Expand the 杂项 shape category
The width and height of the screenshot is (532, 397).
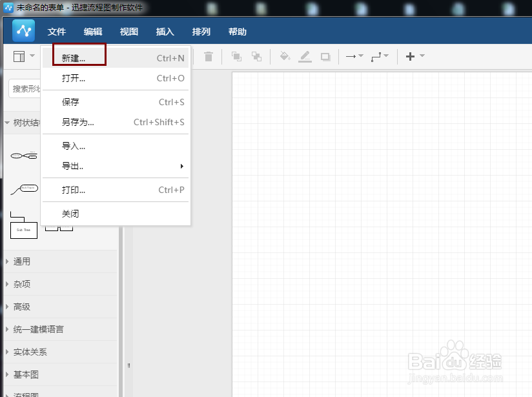coord(61,284)
